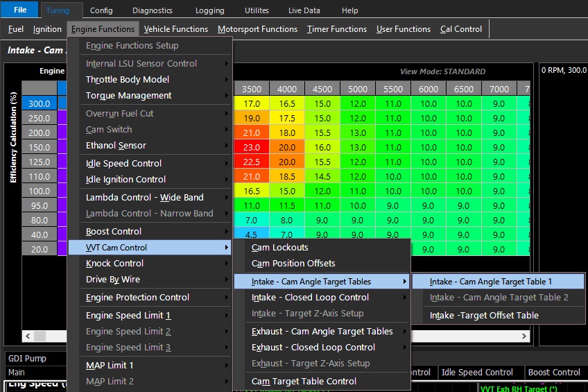Select the 16.5 cell under 4000
Image resolution: width=588 pixels, height=392 pixels.
[x=287, y=103]
